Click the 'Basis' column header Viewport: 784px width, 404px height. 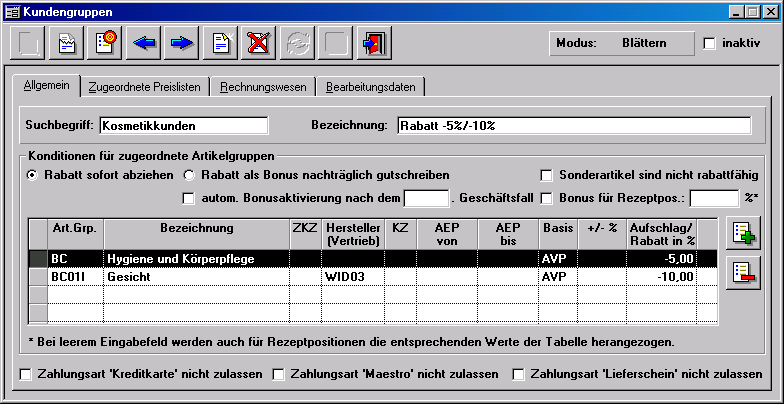(x=558, y=234)
